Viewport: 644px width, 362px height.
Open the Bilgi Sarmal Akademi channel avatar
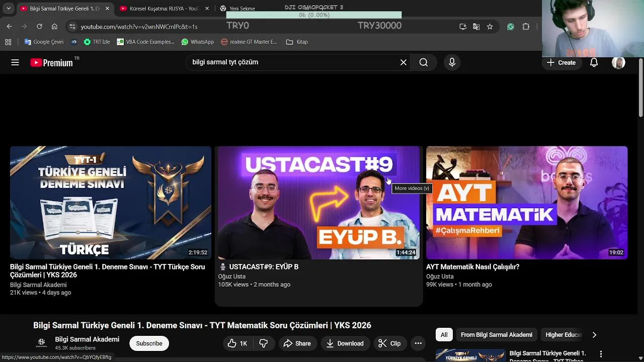click(42, 343)
